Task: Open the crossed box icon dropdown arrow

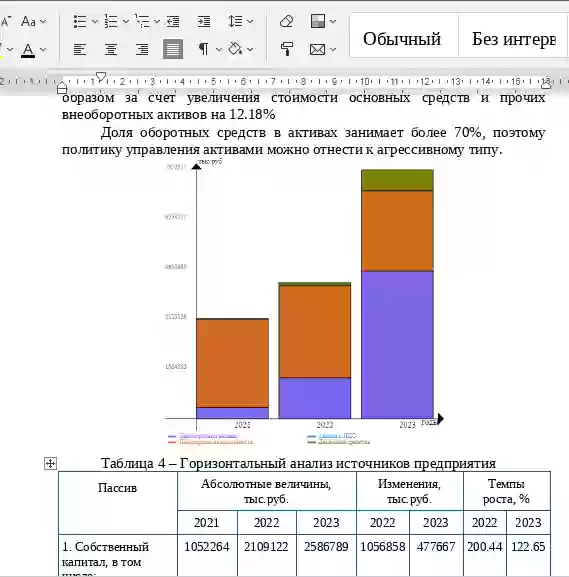Action: pos(333,50)
